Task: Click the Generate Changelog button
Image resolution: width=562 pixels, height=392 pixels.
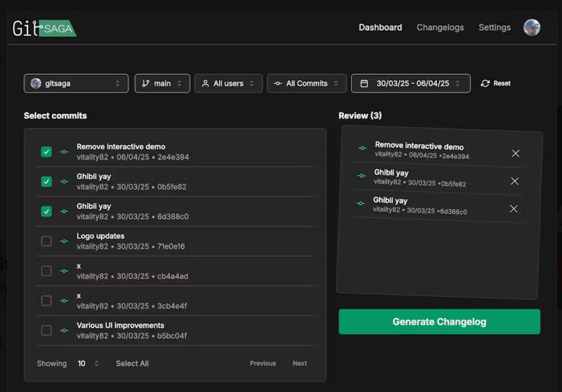Action: tap(439, 322)
